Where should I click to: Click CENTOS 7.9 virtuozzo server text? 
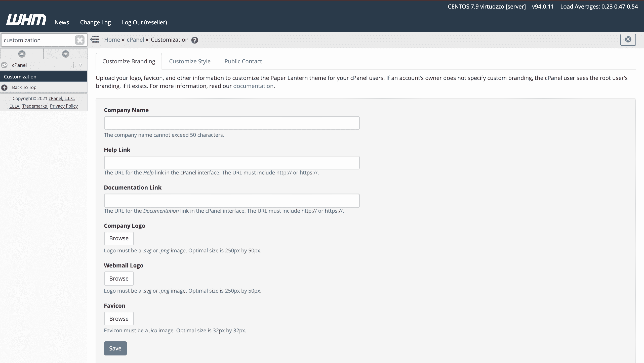(x=487, y=7)
